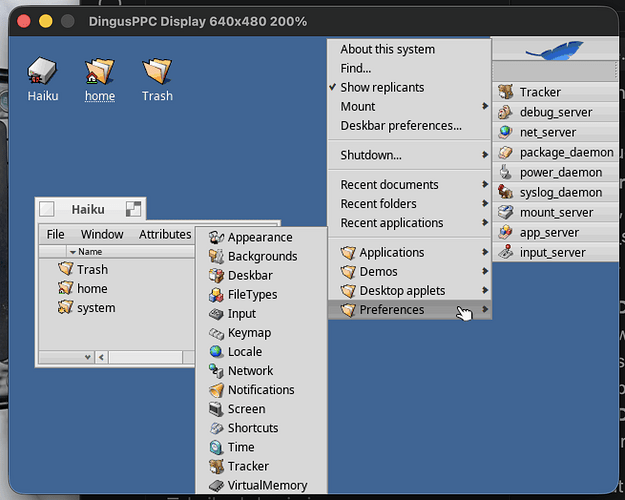625x500 pixels.
Task: Open the Attributes menu
Action: click(165, 234)
